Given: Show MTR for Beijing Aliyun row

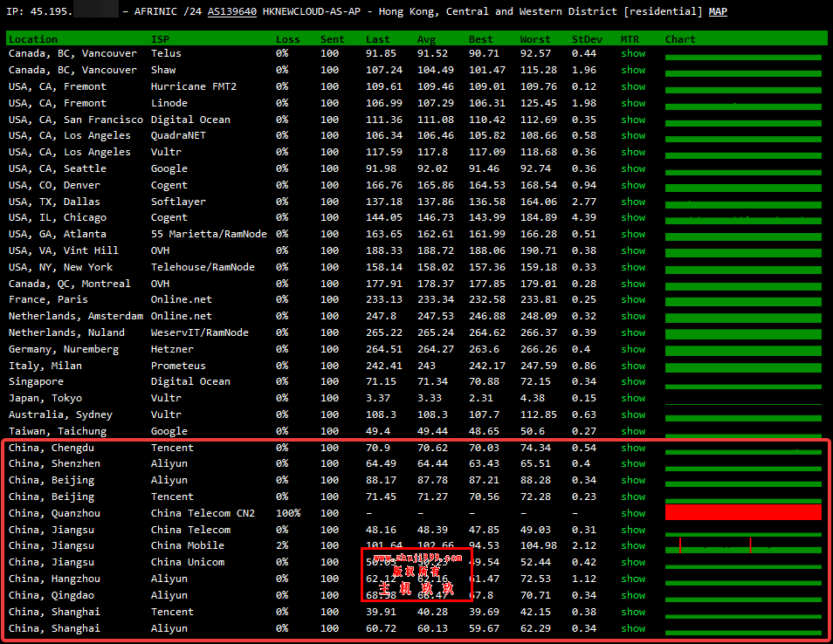Looking at the screenshot, I should point(633,479).
